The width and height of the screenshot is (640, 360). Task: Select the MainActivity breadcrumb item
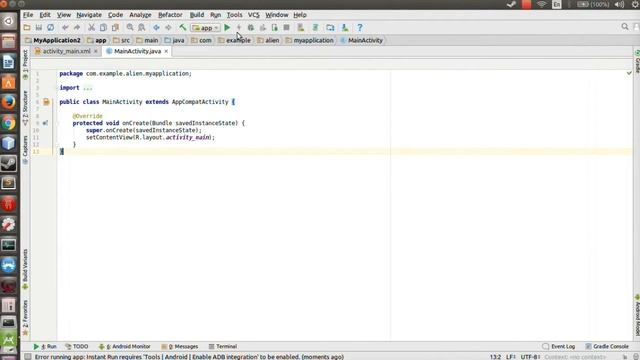tap(362, 40)
